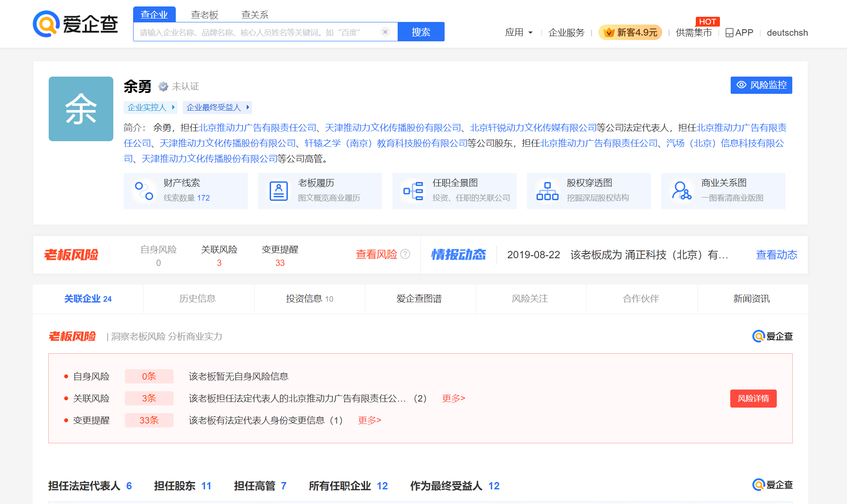Expand the 企业最终受益人 tag arrow

tap(248, 107)
